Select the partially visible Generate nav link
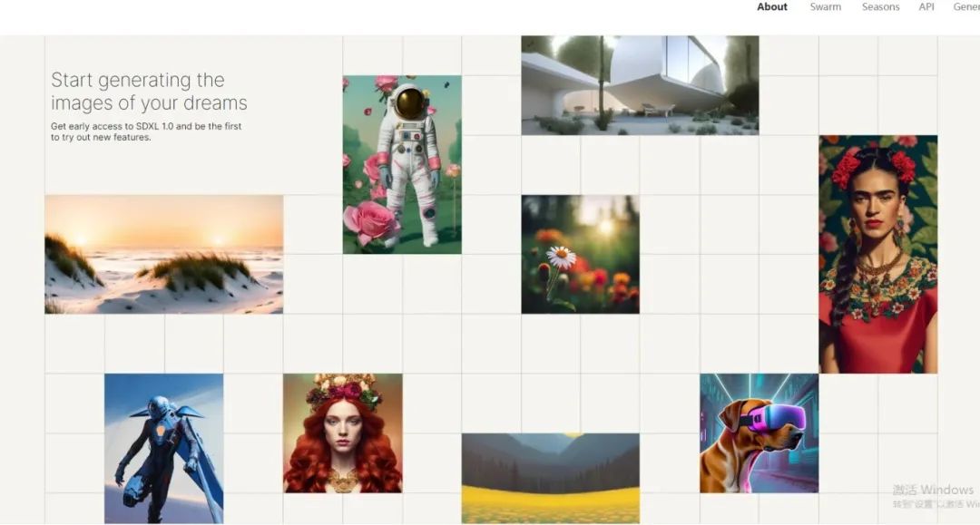The image size is (980, 525). pos(966,7)
